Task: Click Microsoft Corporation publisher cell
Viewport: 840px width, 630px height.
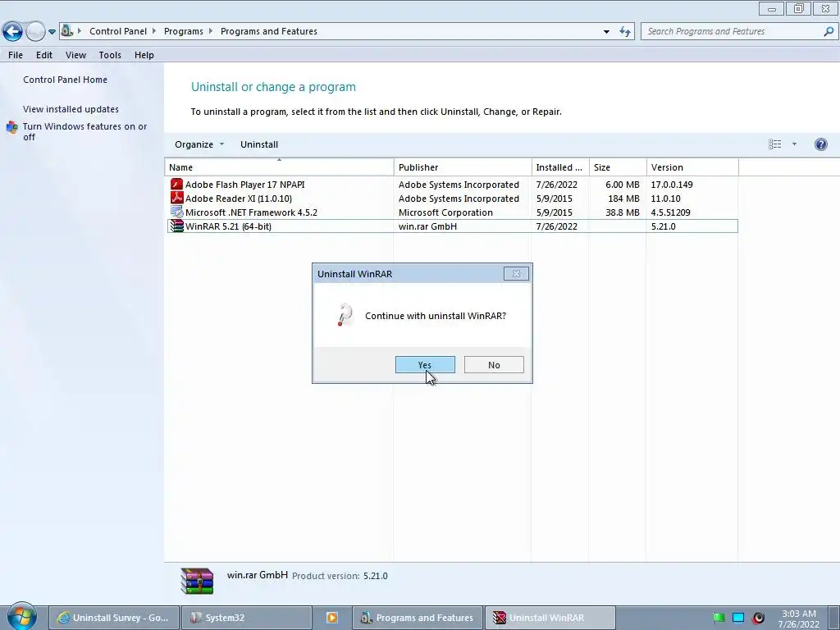Action: coord(445,212)
